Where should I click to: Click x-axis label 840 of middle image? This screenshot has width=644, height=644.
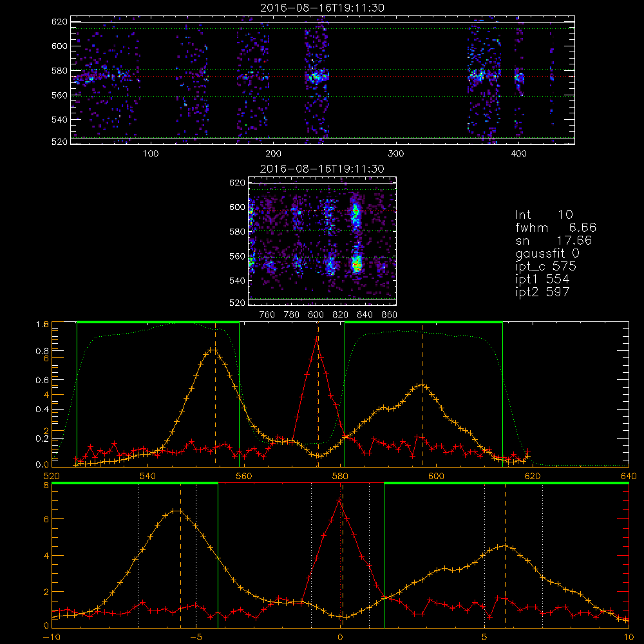click(365, 315)
